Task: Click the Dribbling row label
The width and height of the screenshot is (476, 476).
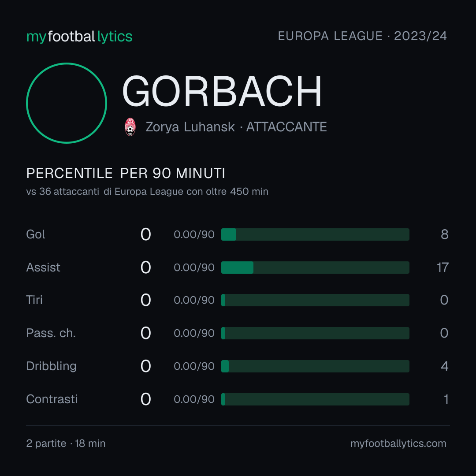Action: (x=51, y=366)
